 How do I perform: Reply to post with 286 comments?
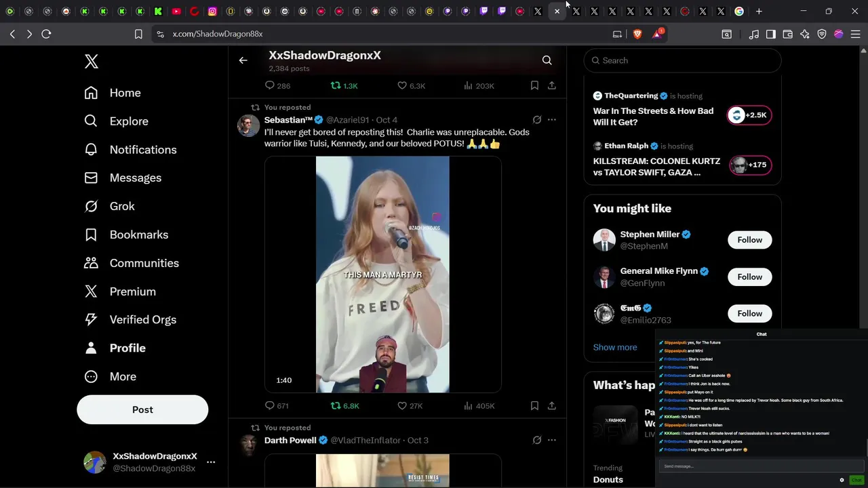tap(277, 85)
